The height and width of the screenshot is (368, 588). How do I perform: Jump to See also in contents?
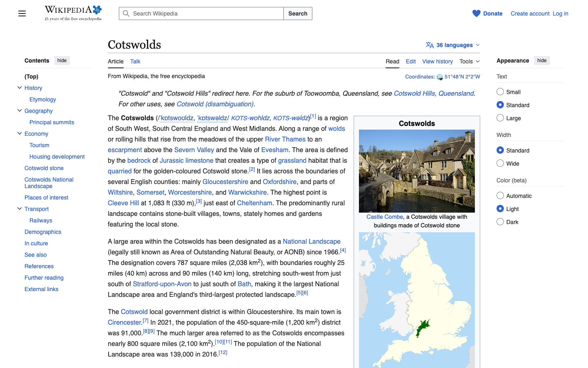[x=36, y=255]
